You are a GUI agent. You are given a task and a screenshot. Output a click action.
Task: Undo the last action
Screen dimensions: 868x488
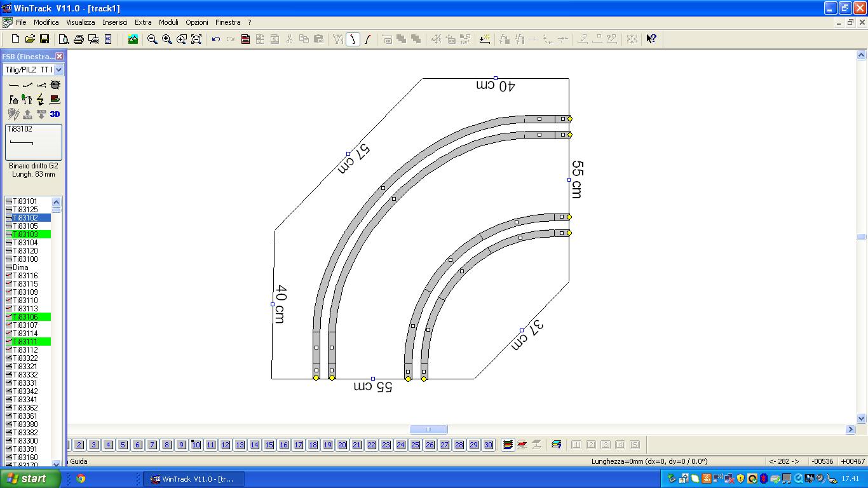tap(216, 39)
